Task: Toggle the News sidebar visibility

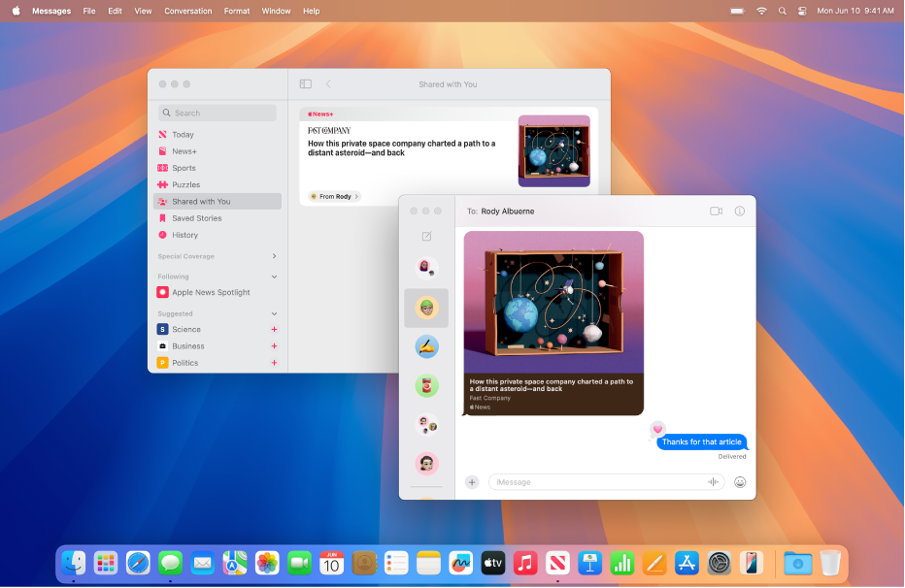Action: point(305,84)
